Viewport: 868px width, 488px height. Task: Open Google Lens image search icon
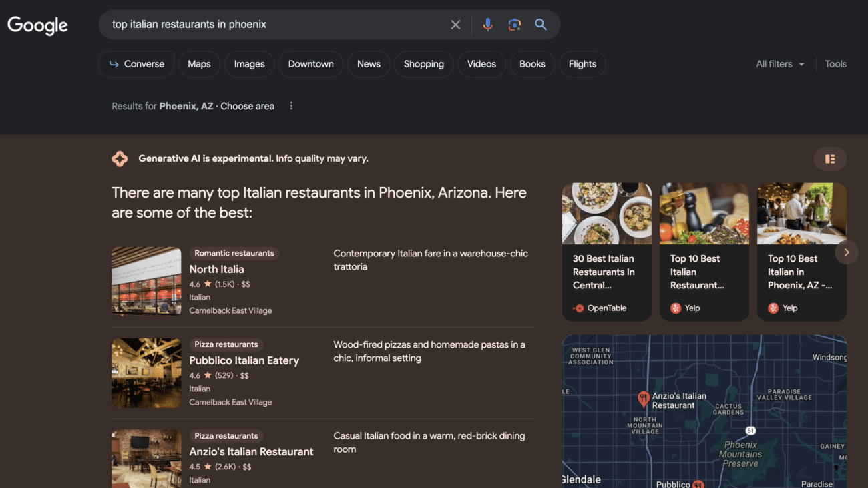point(514,25)
